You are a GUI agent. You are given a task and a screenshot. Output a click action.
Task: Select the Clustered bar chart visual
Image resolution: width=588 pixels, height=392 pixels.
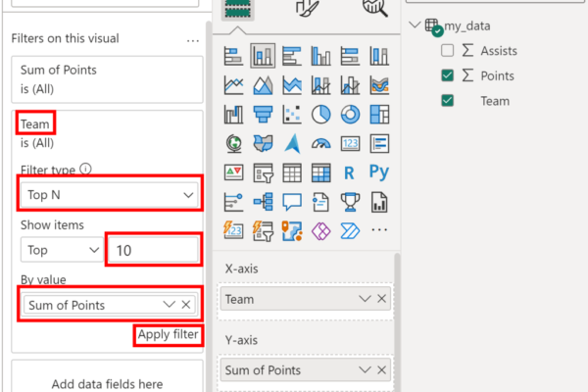292,56
